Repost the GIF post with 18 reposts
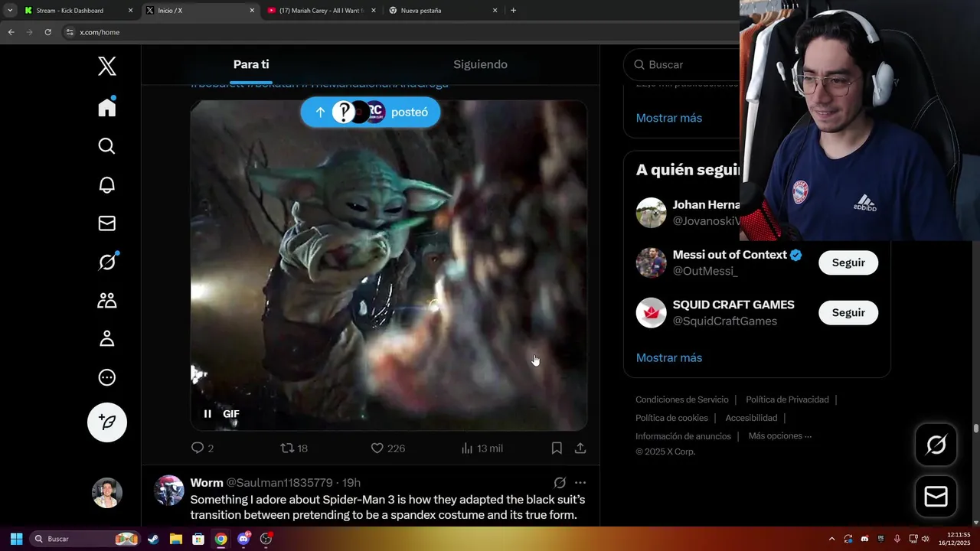 [294, 448]
